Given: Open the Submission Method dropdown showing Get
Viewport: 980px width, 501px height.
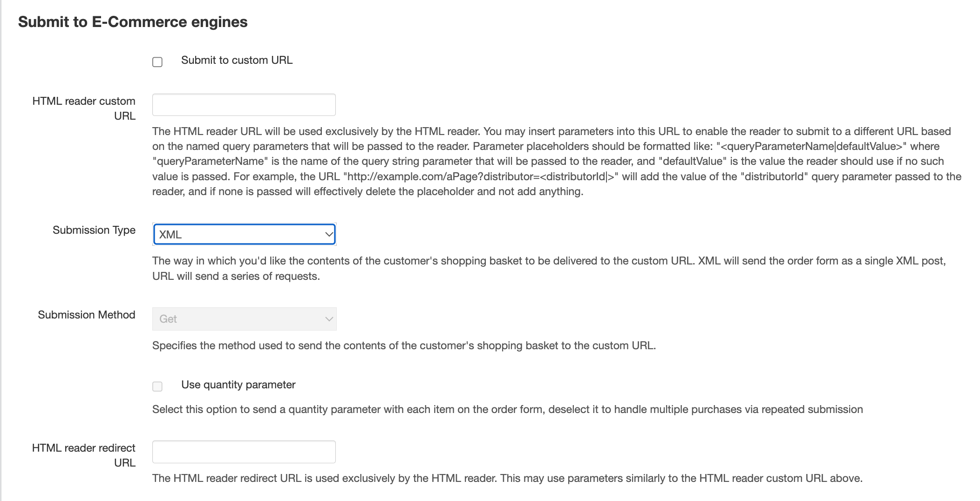Looking at the screenshot, I should coord(238,319).
